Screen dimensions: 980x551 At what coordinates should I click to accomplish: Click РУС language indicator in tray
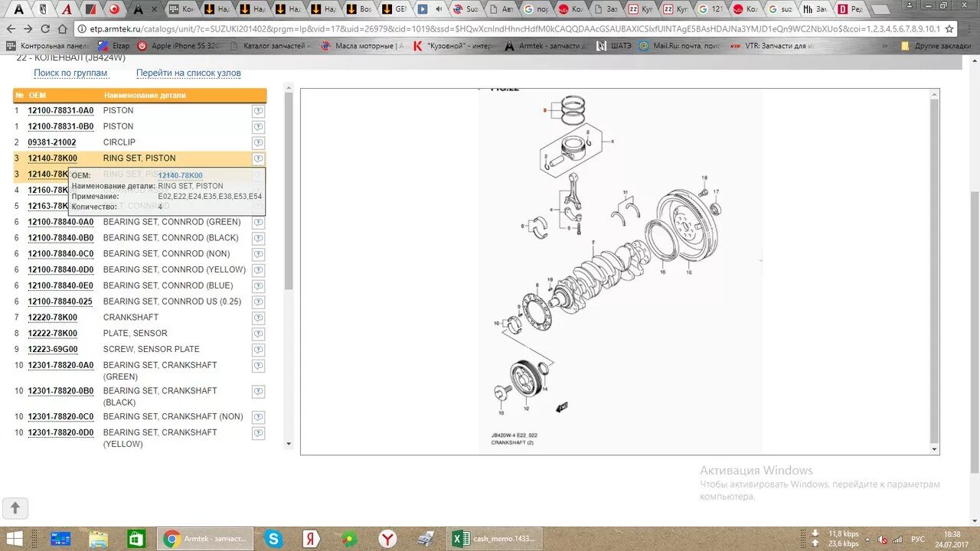coord(918,539)
